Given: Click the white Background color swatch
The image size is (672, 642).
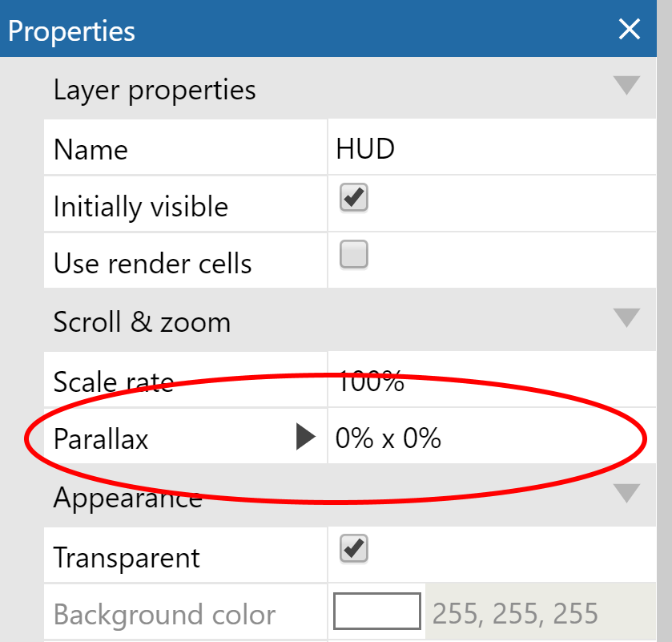Looking at the screenshot, I should click(377, 613).
